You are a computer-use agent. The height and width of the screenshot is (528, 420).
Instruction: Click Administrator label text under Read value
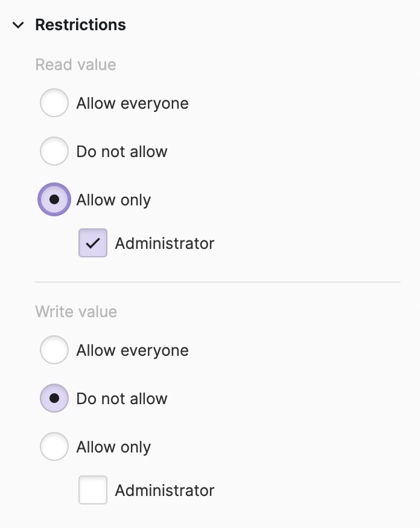165,243
